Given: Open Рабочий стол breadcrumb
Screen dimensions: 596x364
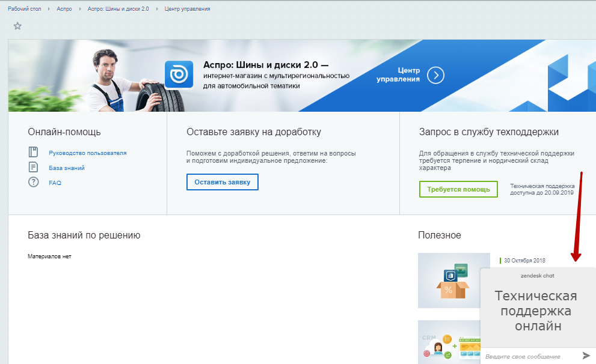Looking at the screenshot, I should (x=24, y=9).
